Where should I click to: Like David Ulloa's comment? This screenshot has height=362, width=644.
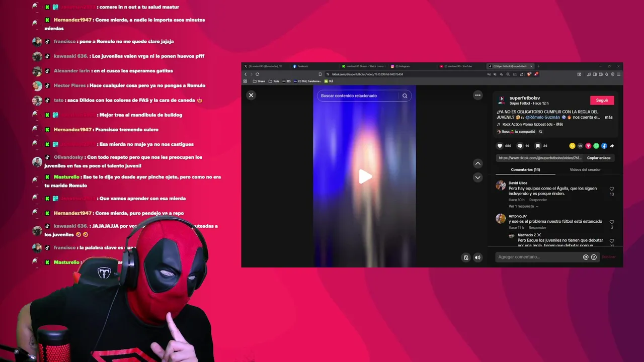[612, 189]
